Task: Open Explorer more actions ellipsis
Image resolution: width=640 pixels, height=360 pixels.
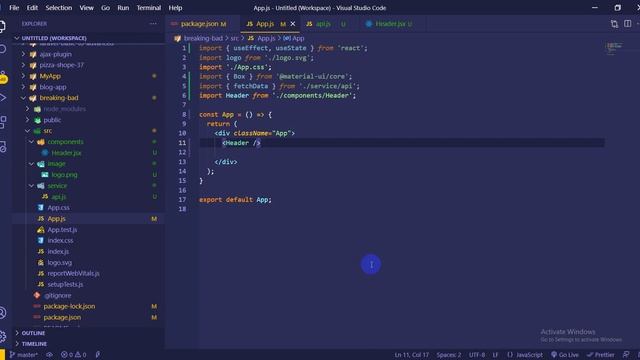Action: (153, 24)
